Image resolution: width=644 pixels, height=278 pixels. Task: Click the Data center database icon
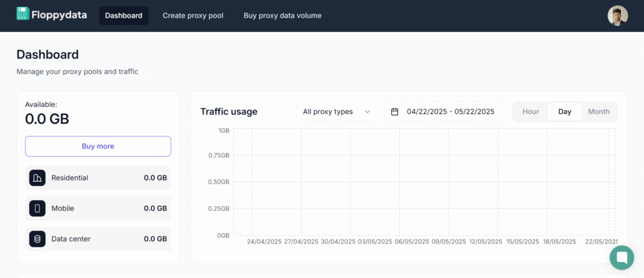[x=37, y=238]
